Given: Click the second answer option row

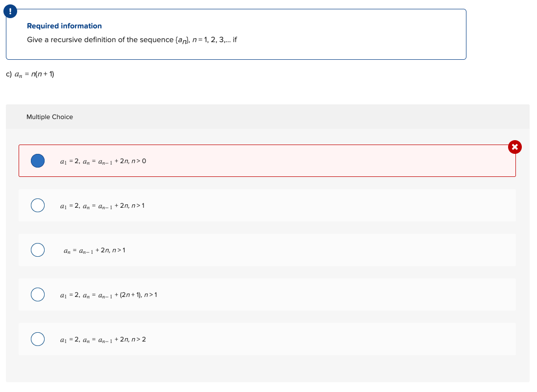Looking at the screenshot, I should [267, 205].
